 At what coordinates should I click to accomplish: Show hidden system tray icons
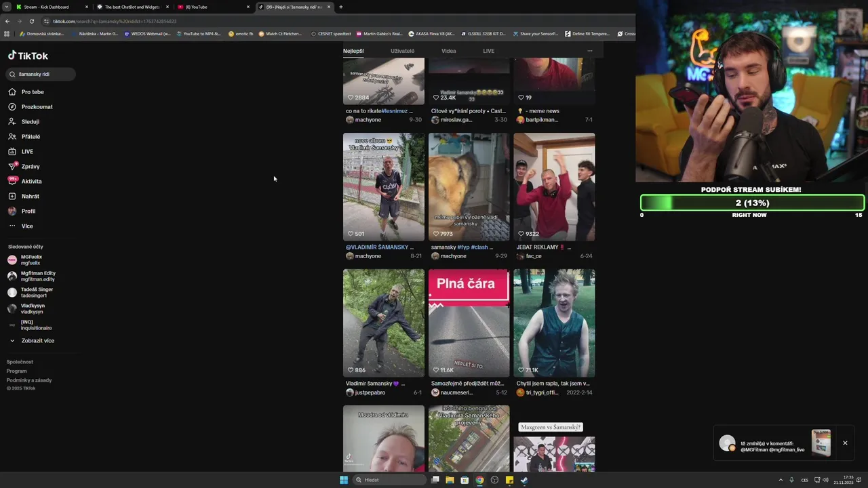point(781,480)
